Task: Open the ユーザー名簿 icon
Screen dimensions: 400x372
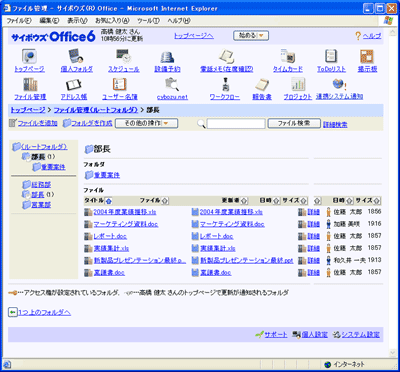Action: (119, 84)
